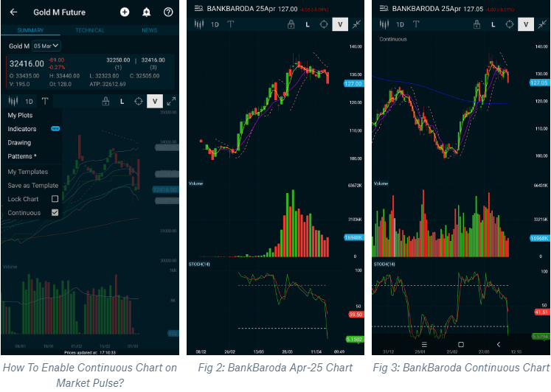This screenshot has width=551, height=392.
Task: Click Continuous label in Fig 3 chart
Action: 393,39
